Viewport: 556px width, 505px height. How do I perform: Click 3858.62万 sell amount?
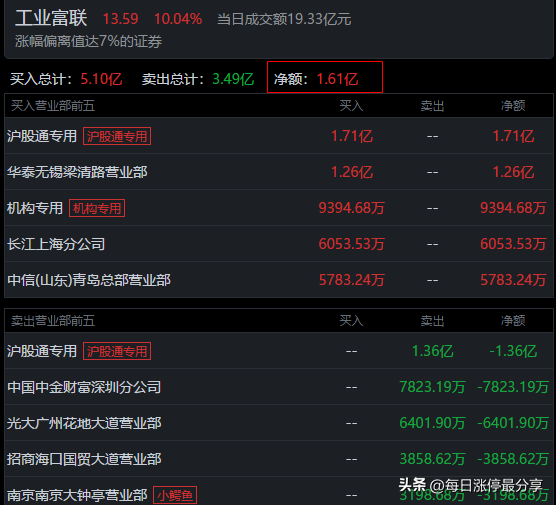point(432,459)
